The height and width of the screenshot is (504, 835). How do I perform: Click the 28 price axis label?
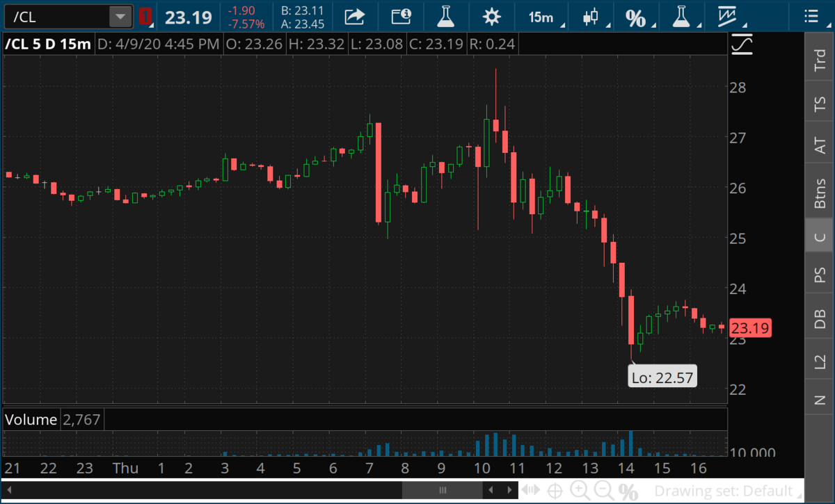(x=739, y=87)
